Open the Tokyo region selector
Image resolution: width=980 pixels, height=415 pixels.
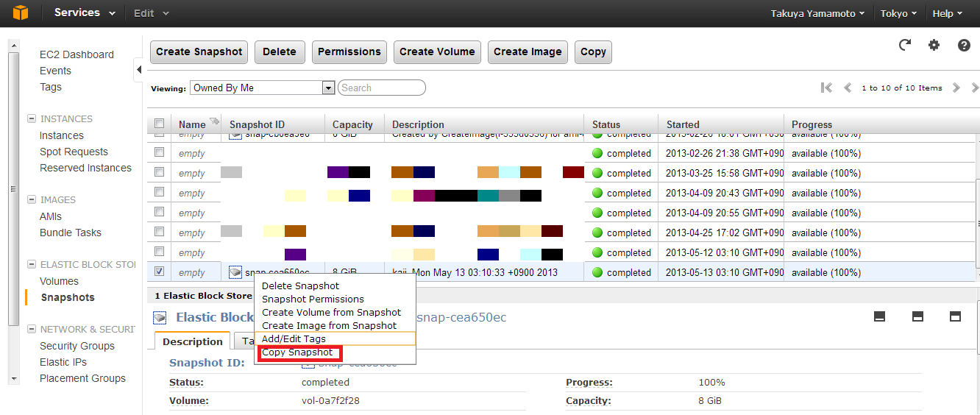(898, 13)
